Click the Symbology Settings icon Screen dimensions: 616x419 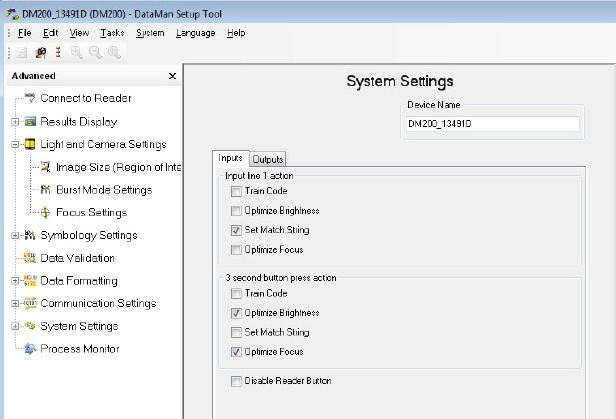point(30,235)
